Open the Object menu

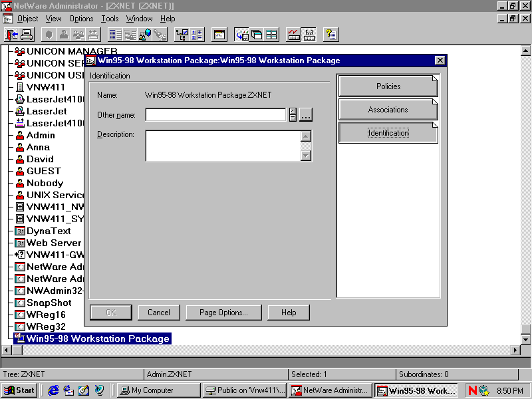pos(27,19)
